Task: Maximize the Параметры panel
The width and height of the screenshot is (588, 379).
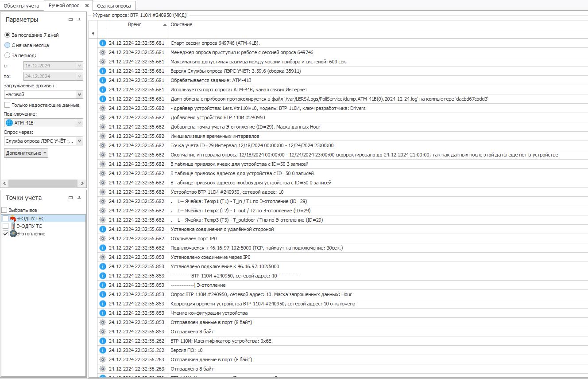Action: pyautogui.click(x=70, y=20)
